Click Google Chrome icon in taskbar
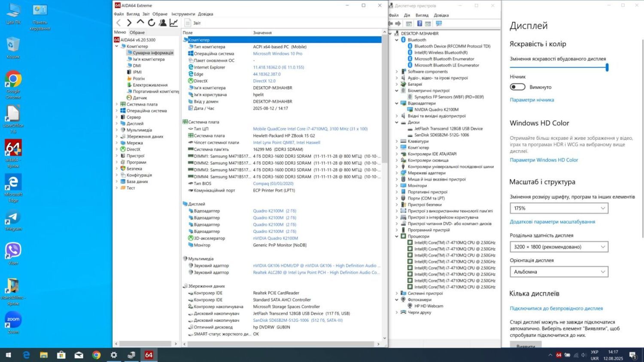This screenshot has height=362, width=644. pos(96,355)
